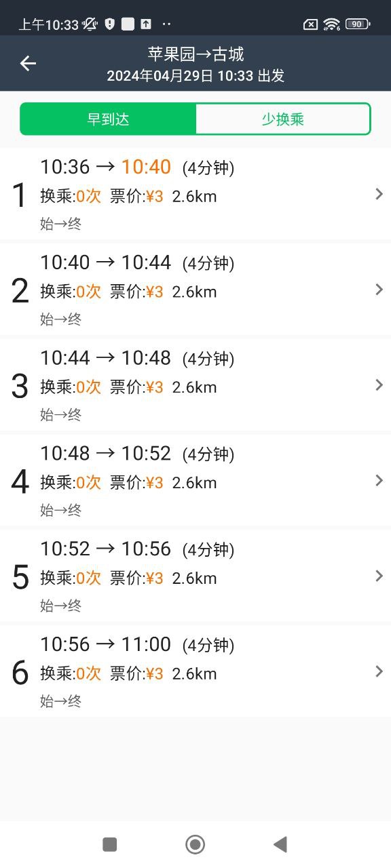Image resolution: width=391 pixels, height=868 pixels.
Task: Expand route 2 chevron arrow
Action: click(379, 290)
